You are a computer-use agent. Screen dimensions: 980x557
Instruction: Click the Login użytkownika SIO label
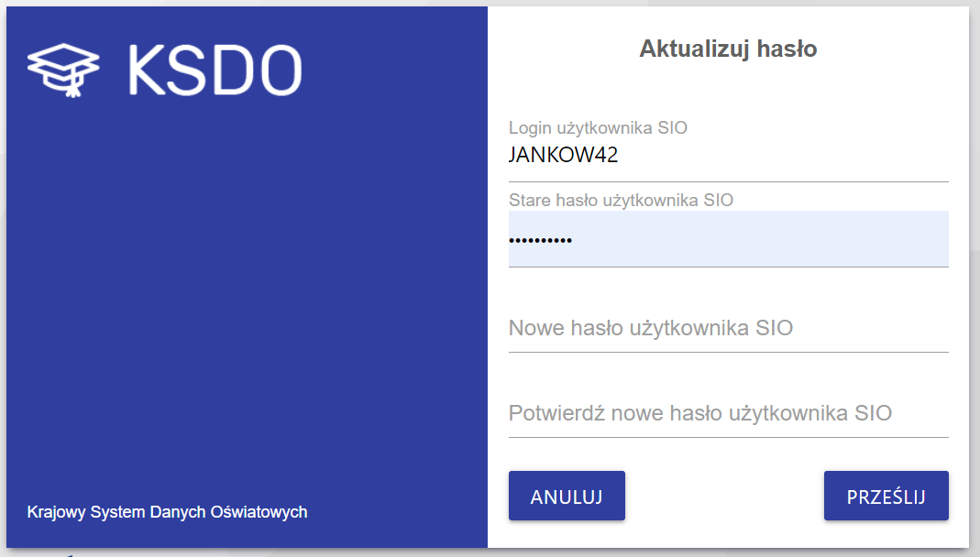[x=598, y=127]
